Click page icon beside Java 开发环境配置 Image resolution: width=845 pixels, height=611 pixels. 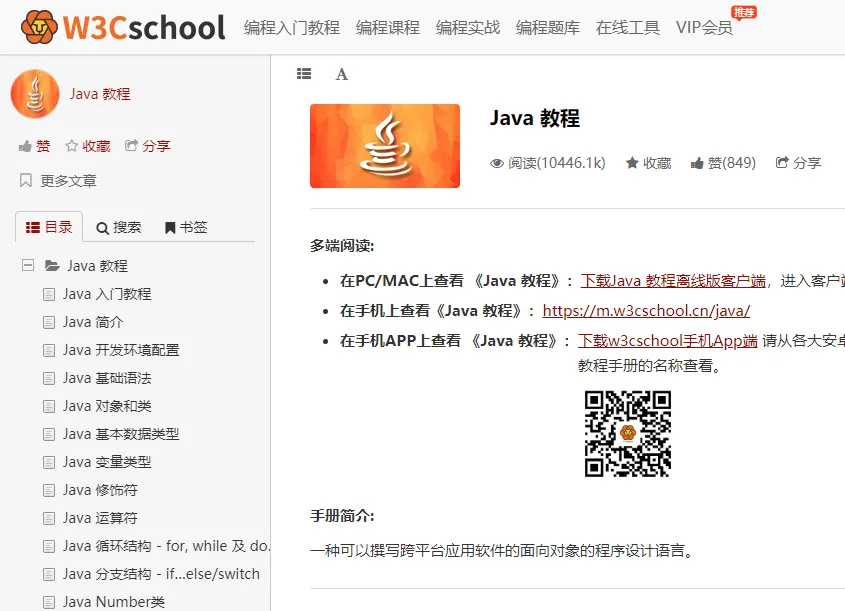click(x=49, y=350)
